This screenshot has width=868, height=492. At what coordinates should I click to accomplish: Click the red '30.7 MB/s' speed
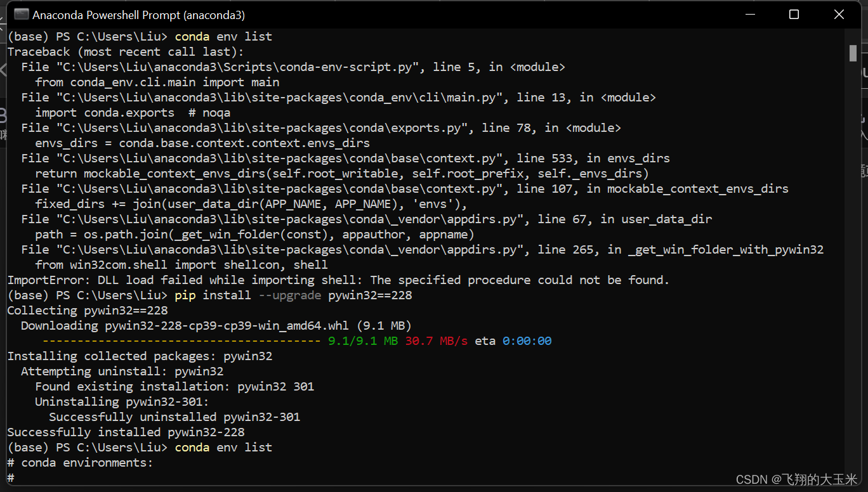(437, 340)
